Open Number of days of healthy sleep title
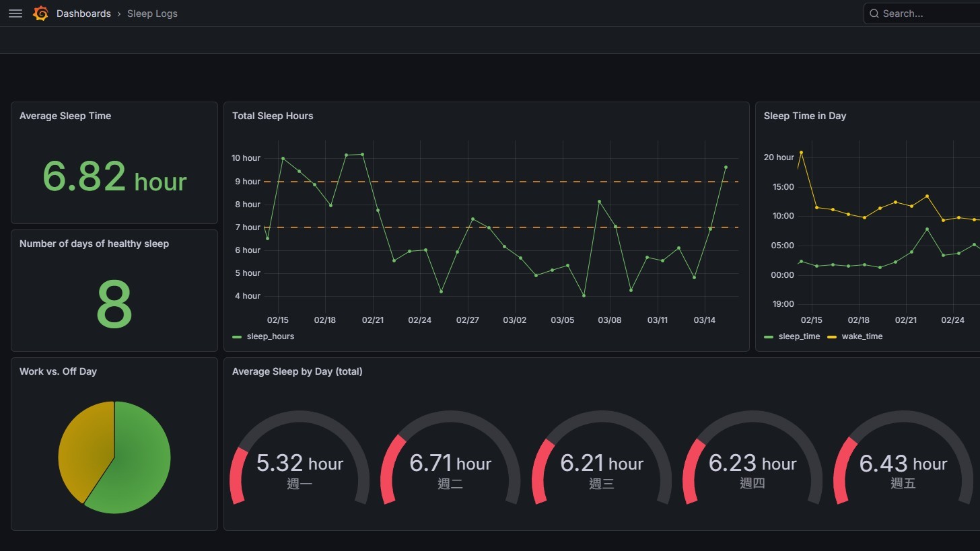The width and height of the screenshot is (980, 551). point(94,244)
